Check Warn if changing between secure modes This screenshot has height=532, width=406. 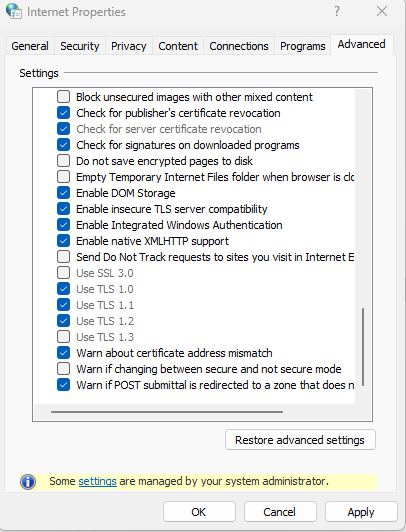[63, 369]
